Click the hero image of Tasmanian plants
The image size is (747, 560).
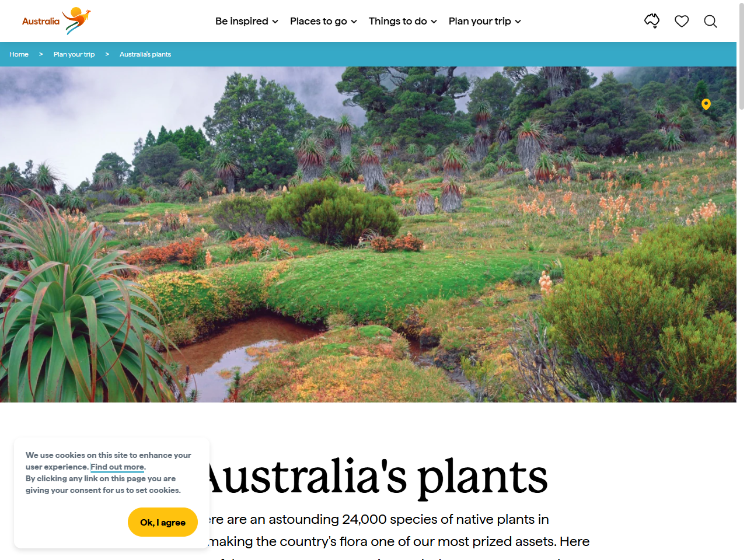pyautogui.click(x=373, y=233)
